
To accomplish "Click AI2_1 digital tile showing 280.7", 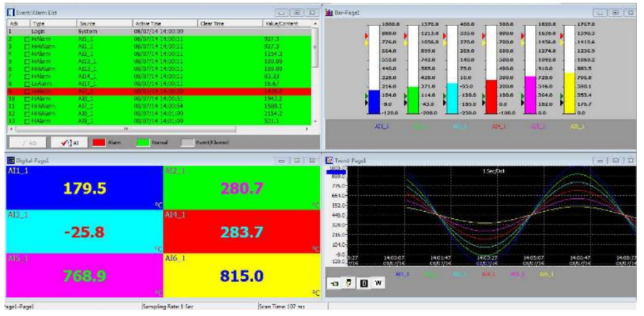I will [241, 188].
